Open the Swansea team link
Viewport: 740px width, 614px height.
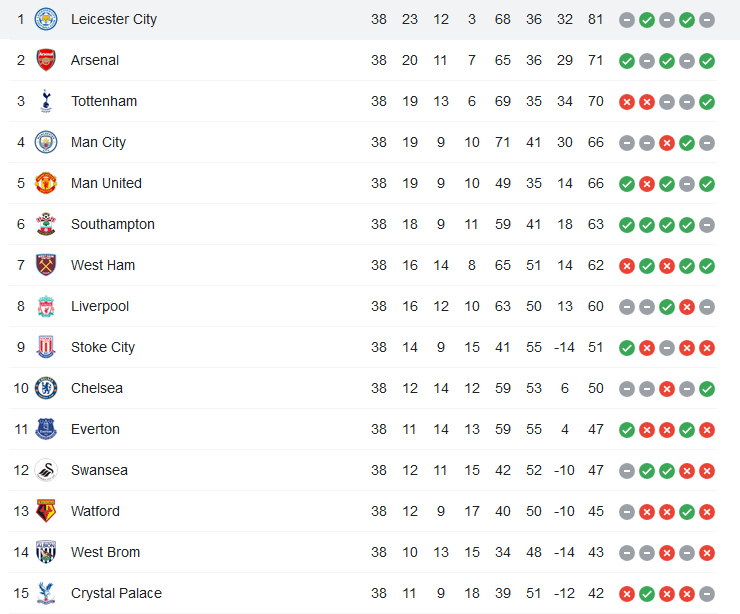pyautogui.click(x=99, y=470)
